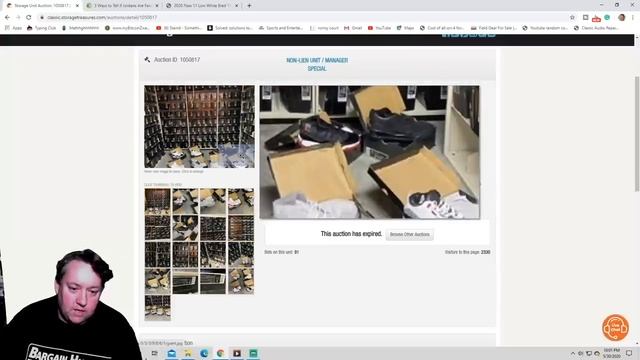640x360 pixels.
Task: Switch to the second browser tab
Action: [122, 6]
